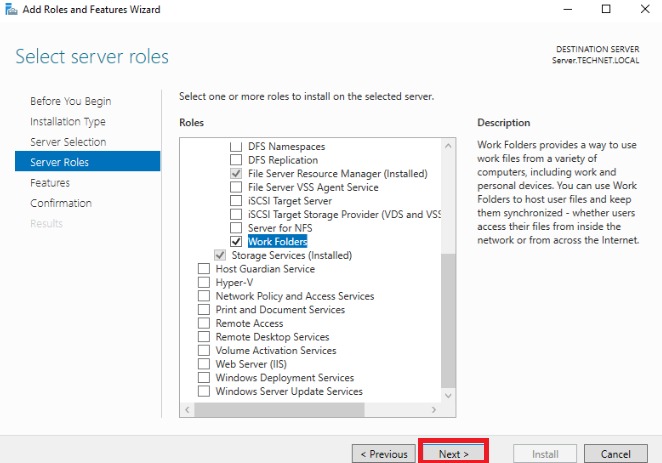Click the horizontal scroll right arrow
This screenshot has width=662, height=463.
(434, 409)
